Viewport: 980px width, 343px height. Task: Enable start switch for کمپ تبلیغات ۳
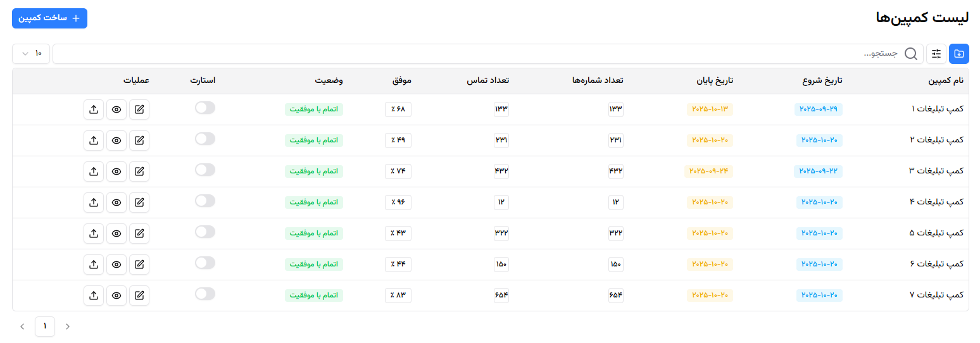[x=205, y=170]
